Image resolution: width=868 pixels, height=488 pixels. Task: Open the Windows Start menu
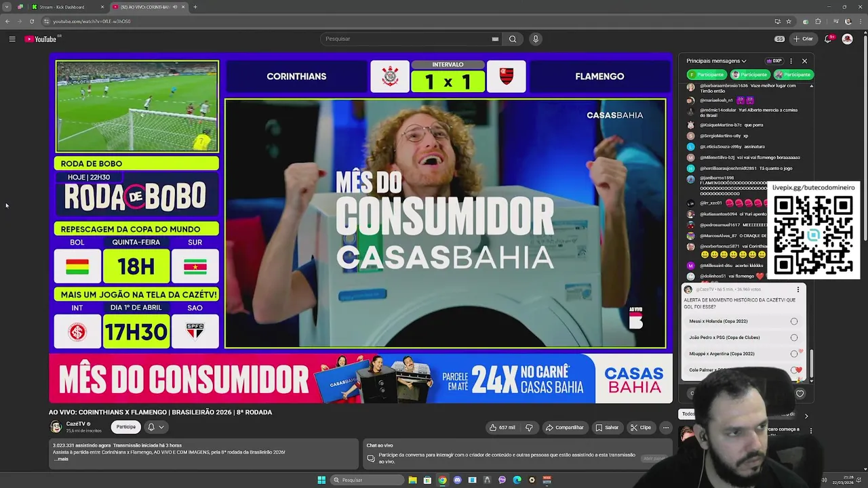point(321,480)
